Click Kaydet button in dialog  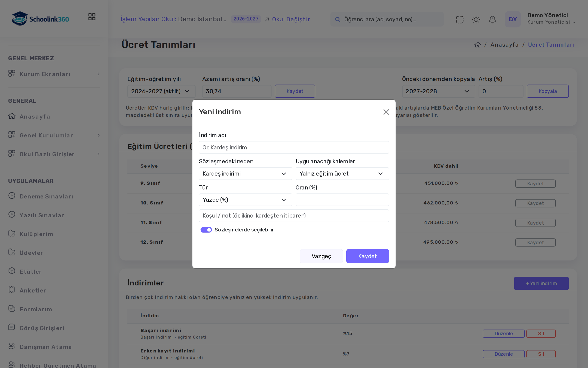point(367,256)
